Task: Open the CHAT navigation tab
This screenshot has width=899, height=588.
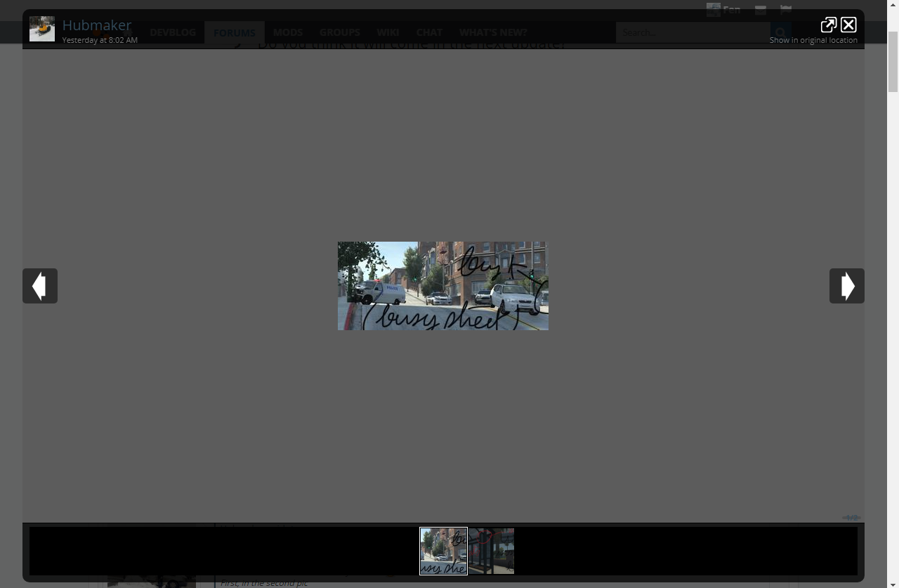Action: pyautogui.click(x=429, y=32)
